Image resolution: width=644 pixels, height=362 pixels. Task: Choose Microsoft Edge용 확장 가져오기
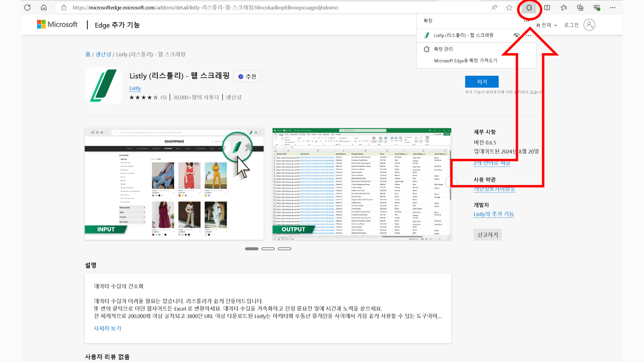pyautogui.click(x=466, y=61)
